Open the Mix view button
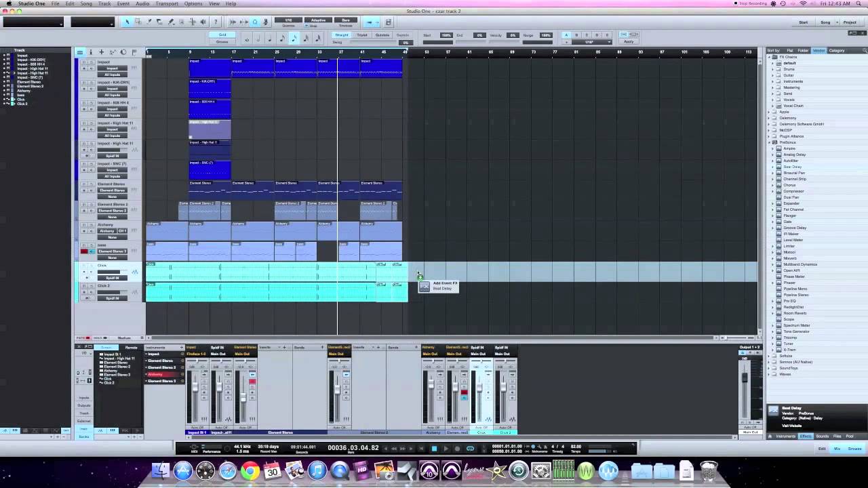The image size is (868, 488). 837,449
